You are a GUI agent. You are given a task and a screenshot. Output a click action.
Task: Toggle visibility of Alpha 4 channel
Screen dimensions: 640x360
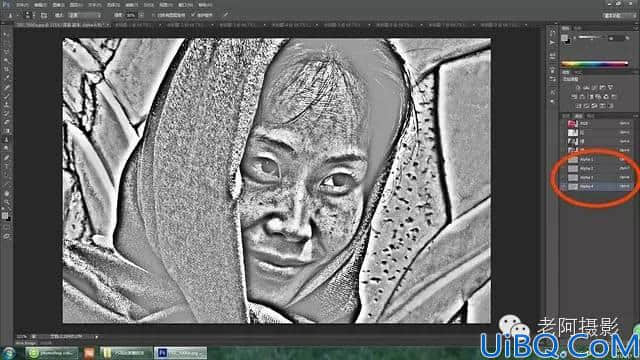coord(564,187)
